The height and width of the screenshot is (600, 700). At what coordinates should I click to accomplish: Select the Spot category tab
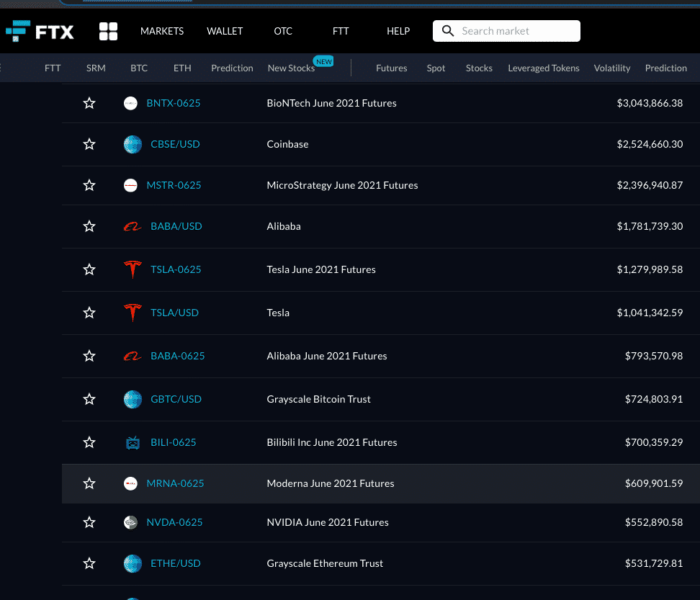[x=436, y=68]
